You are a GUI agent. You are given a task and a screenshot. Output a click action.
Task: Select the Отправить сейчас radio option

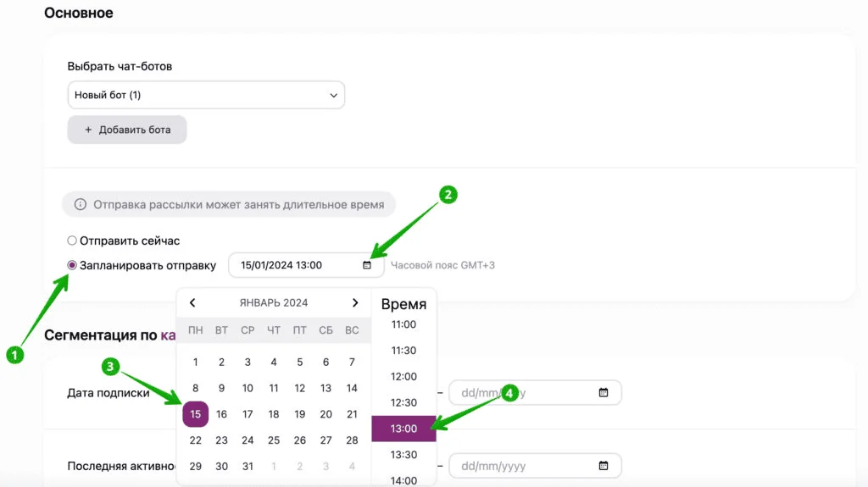click(x=72, y=241)
